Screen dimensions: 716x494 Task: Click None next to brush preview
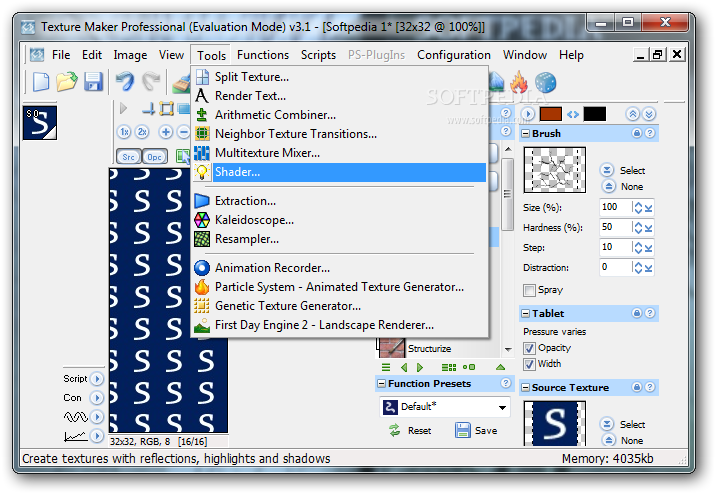coord(621,186)
